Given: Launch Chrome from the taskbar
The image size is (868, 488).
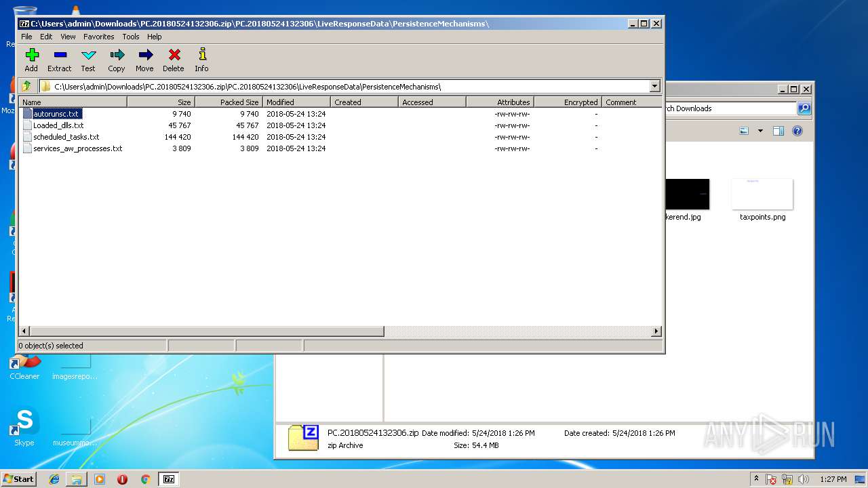Looking at the screenshot, I should 145,479.
